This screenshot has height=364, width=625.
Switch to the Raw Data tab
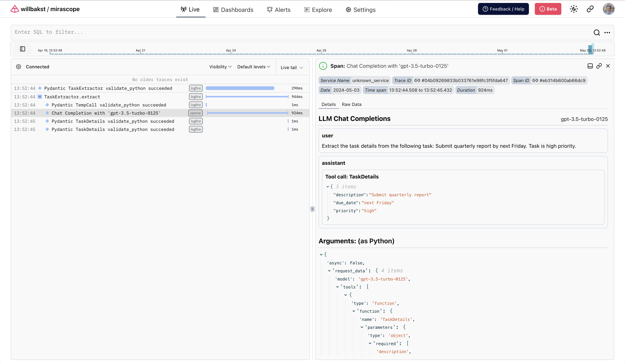351,104
